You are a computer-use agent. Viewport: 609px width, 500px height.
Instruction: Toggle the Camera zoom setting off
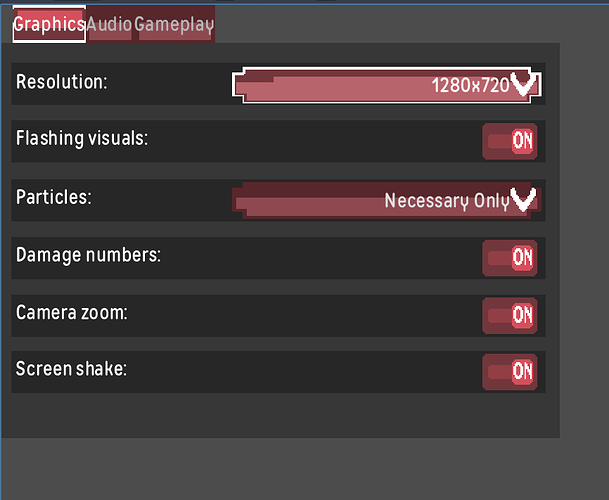(510, 315)
